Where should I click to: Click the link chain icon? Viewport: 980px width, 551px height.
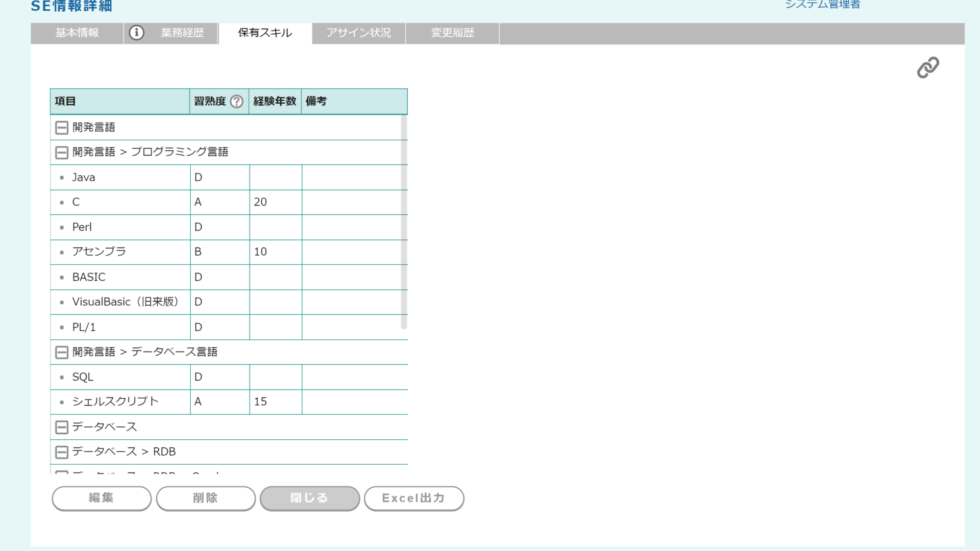[927, 67]
